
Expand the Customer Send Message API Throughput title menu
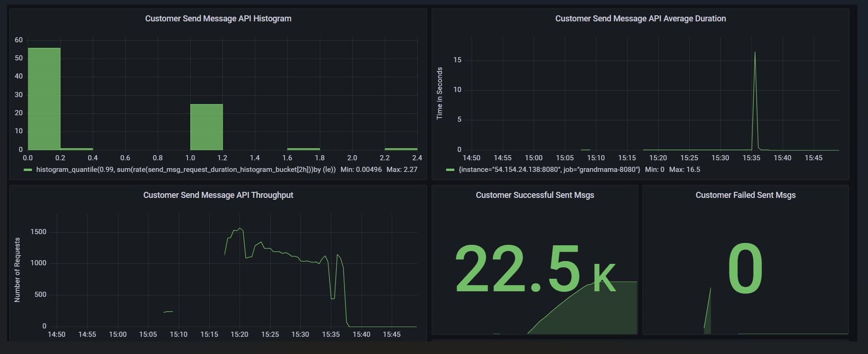click(218, 195)
